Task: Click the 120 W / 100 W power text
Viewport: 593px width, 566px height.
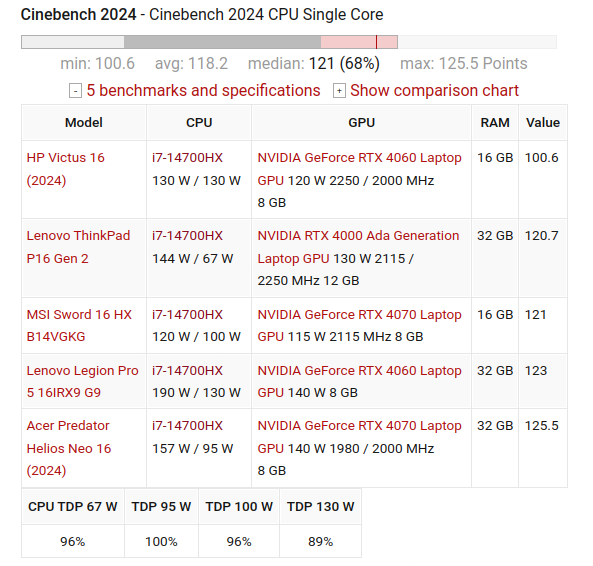Action: click(196, 336)
